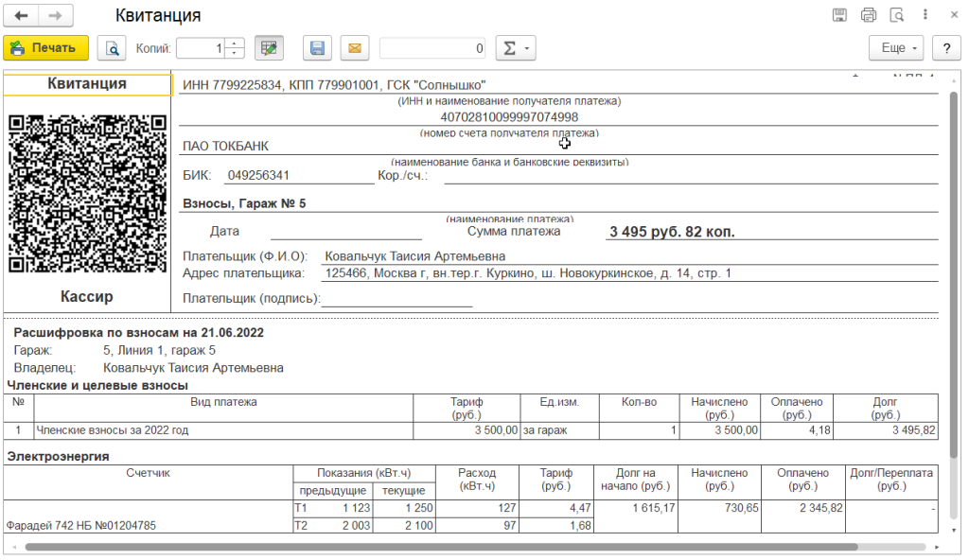This screenshot has height=560, width=969.
Task: Click the receipt QR code image
Action: (87, 194)
